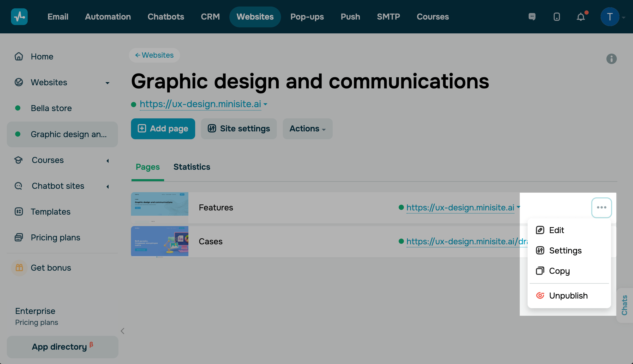
Task: Expand the Courses section in sidebar
Action: [x=108, y=161]
